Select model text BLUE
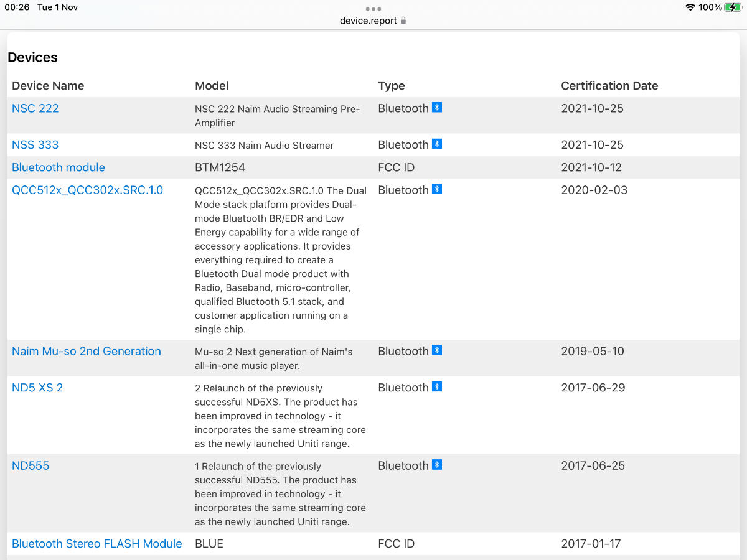Viewport: 747px width, 560px height. click(209, 544)
